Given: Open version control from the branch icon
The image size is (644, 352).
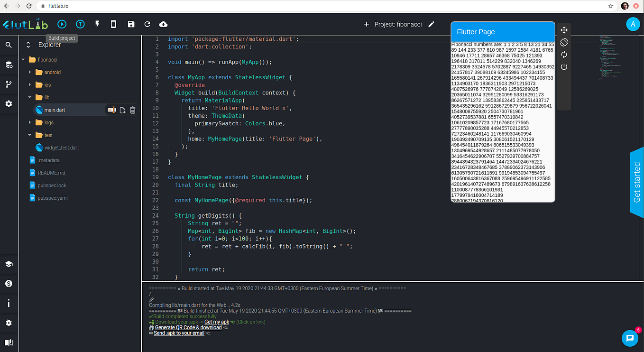Looking at the screenshot, I should (9, 84).
